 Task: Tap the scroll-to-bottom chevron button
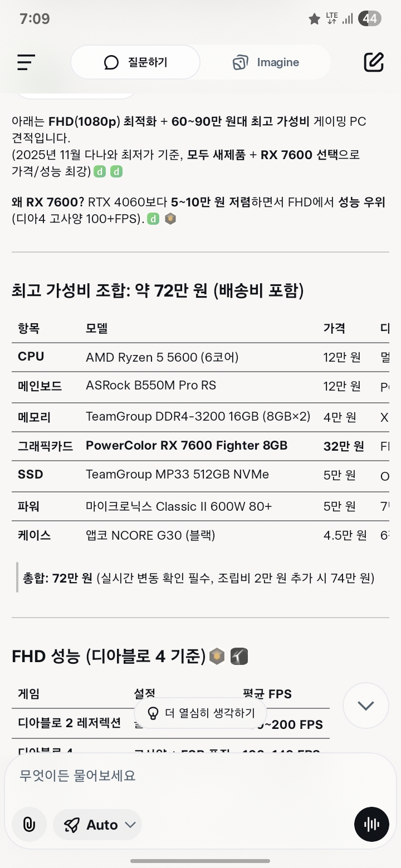coord(365,706)
